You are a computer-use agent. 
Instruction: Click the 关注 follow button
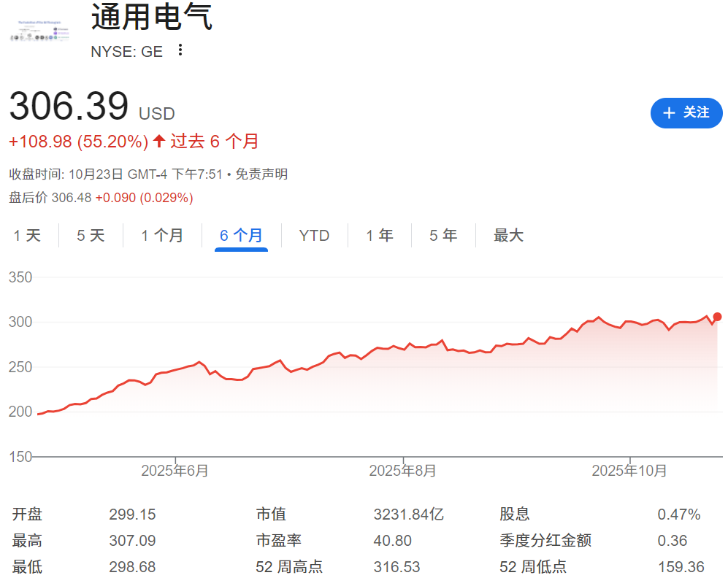pos(686,112)
